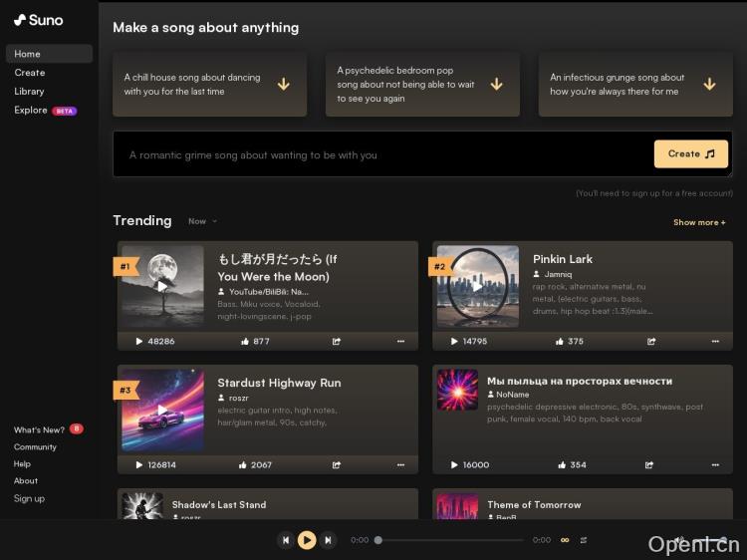Toggle the infinity loop mode in the player
The height and width of the screenshot is (560, 747).
click(x=565, y=540)
